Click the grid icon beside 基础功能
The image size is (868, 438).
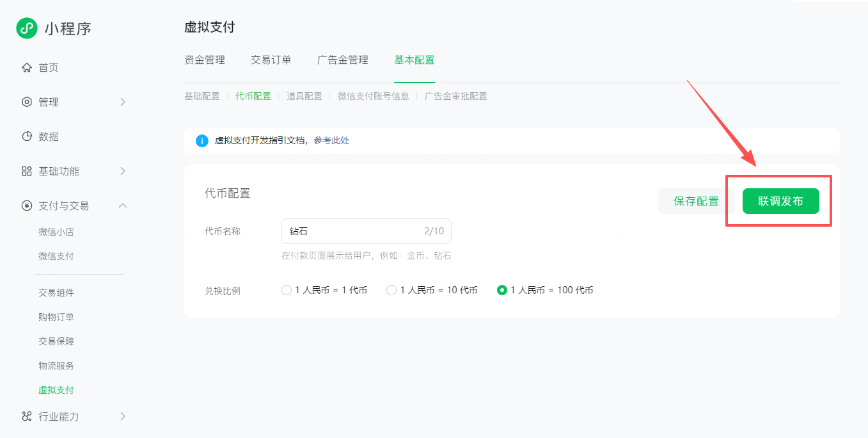[x=27, y=172]
